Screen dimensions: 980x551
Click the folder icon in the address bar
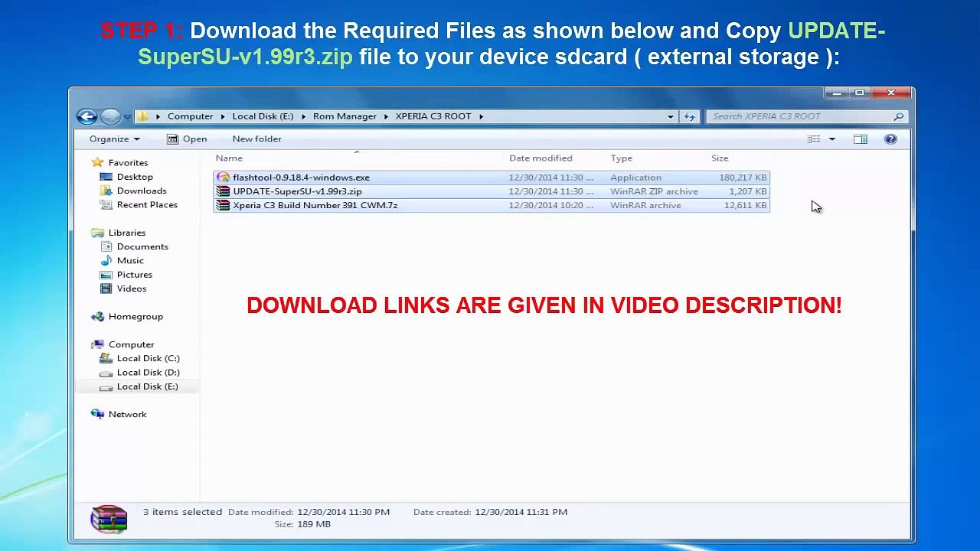point(142,116)
